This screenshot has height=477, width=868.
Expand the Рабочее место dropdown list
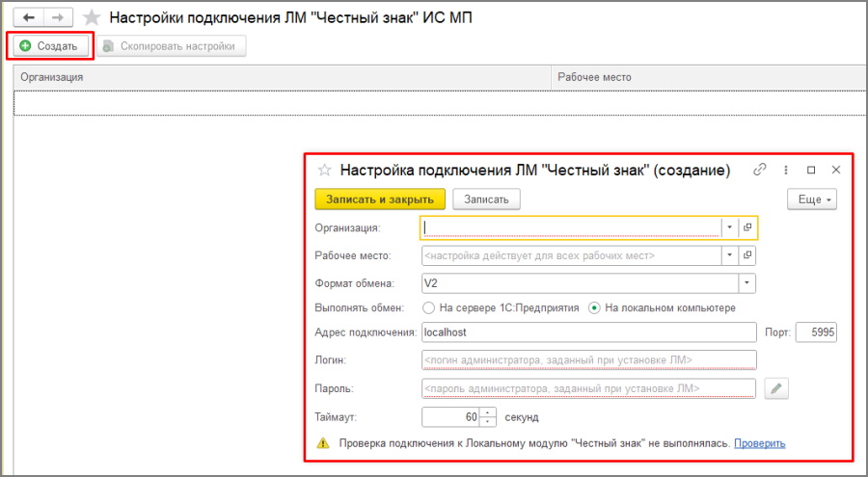[x=730, y=255]
